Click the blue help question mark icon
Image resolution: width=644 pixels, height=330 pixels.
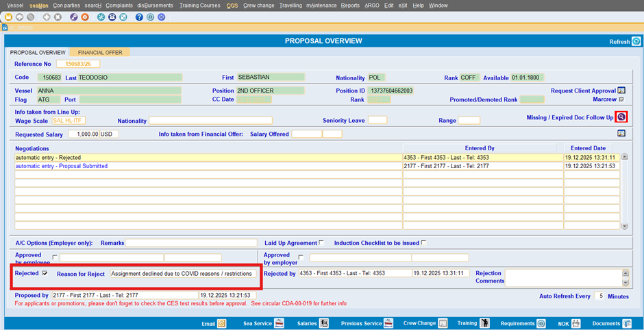[139, 17]
